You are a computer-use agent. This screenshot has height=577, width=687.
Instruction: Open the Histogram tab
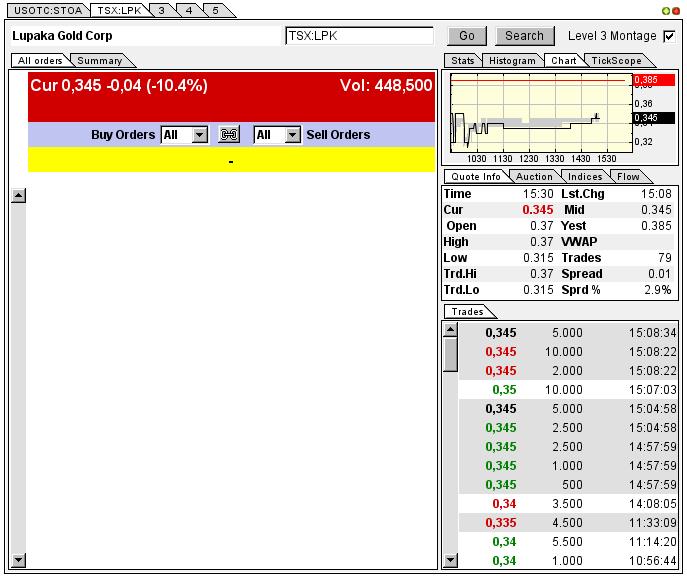pos(512,60)
